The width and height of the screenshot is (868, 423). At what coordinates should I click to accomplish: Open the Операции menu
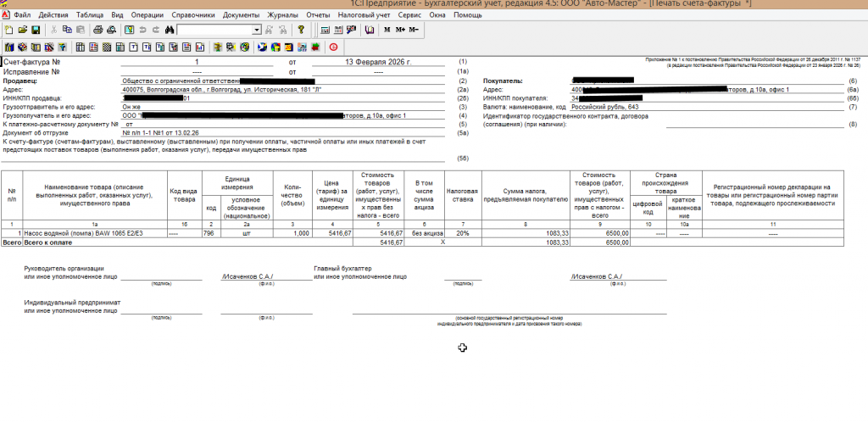coord(147,15)
